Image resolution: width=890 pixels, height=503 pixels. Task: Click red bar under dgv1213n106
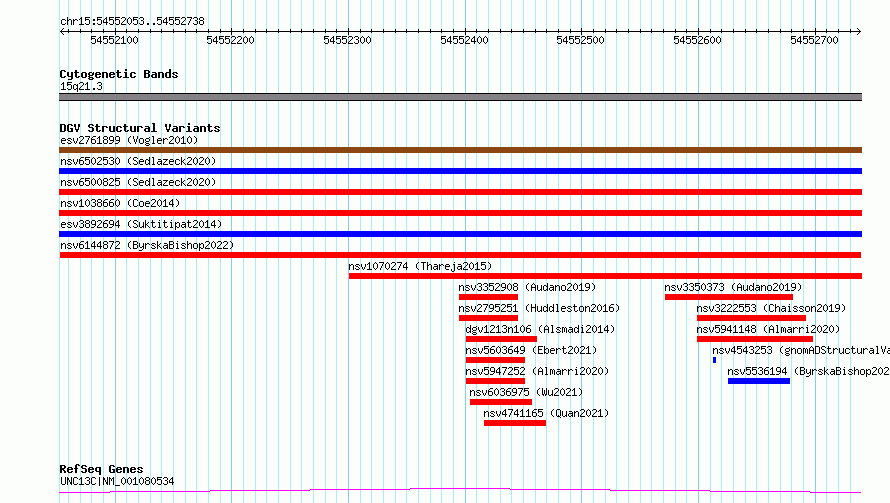(x=501, y=339)
